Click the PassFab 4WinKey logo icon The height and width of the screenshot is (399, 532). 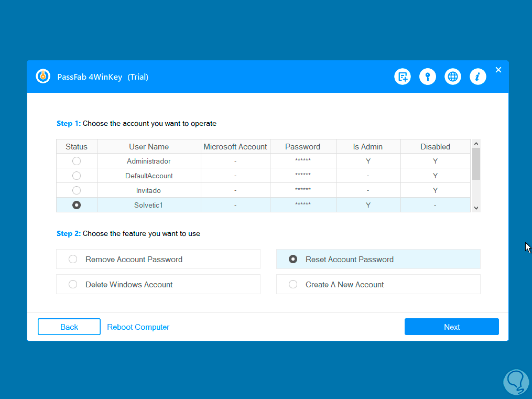(43, 77)
